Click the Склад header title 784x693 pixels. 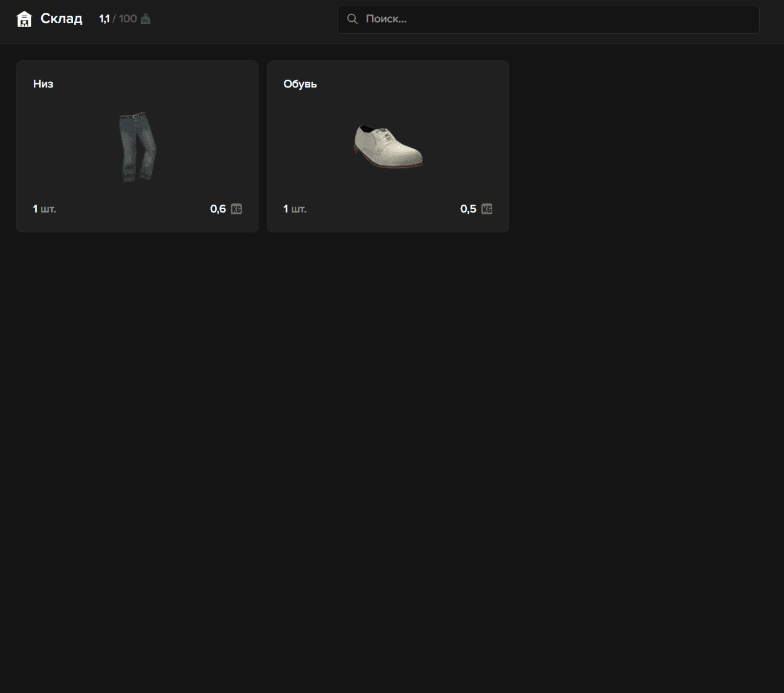point(61,19)
